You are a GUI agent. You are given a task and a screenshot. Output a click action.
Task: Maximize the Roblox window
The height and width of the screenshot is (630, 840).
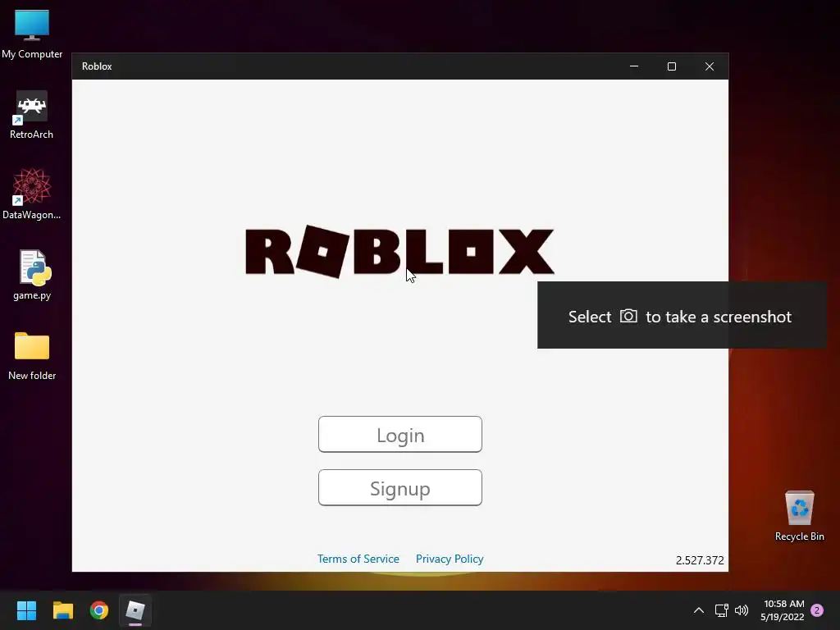click(672, 66)
